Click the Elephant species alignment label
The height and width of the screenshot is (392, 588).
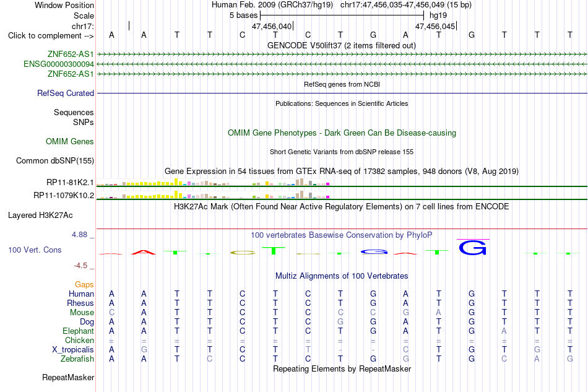[x=78, y=331]
